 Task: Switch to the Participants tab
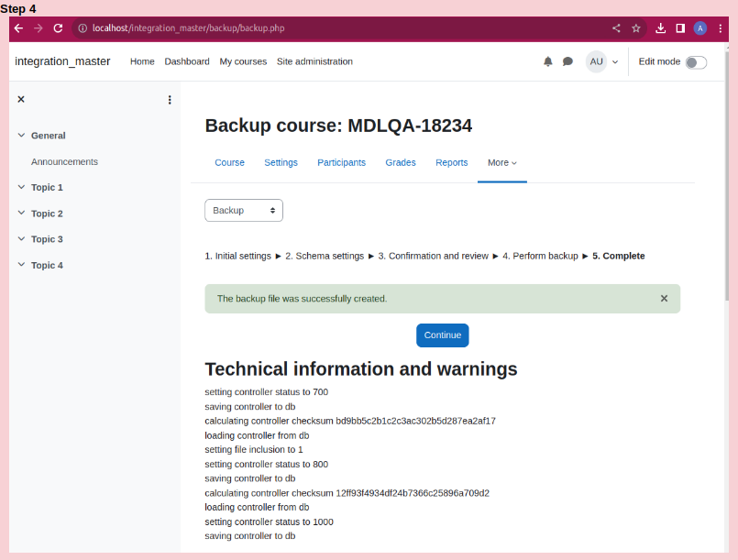[x=341, y=163]
